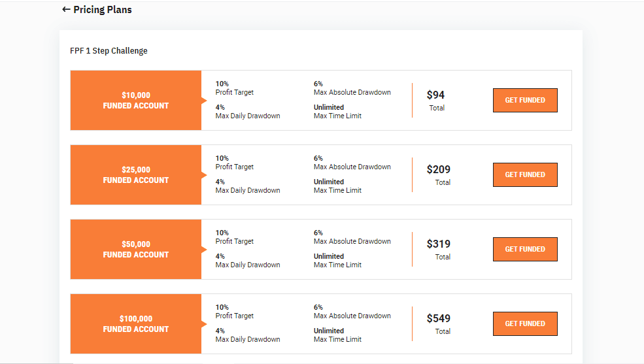Image resolution: width=644 pixels, height=364 pixels.
Task: Click Max Time Limit in the $50,000 row
Action: point(337,265)
